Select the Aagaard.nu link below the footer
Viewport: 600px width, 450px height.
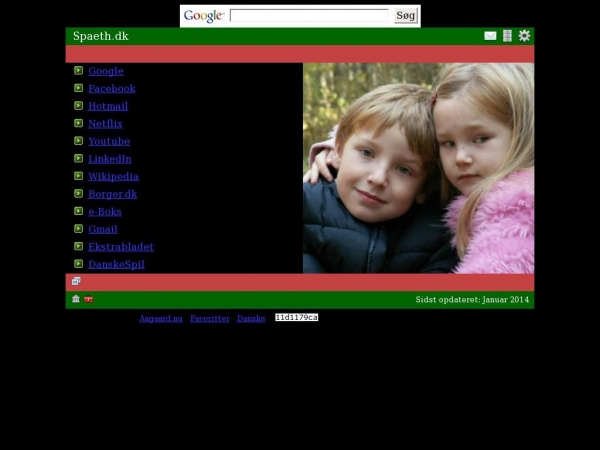pos(161,318)
